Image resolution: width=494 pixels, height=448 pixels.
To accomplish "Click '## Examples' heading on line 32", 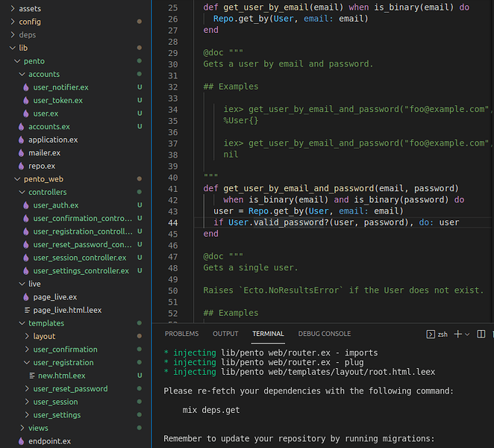I will pos(231,87).
